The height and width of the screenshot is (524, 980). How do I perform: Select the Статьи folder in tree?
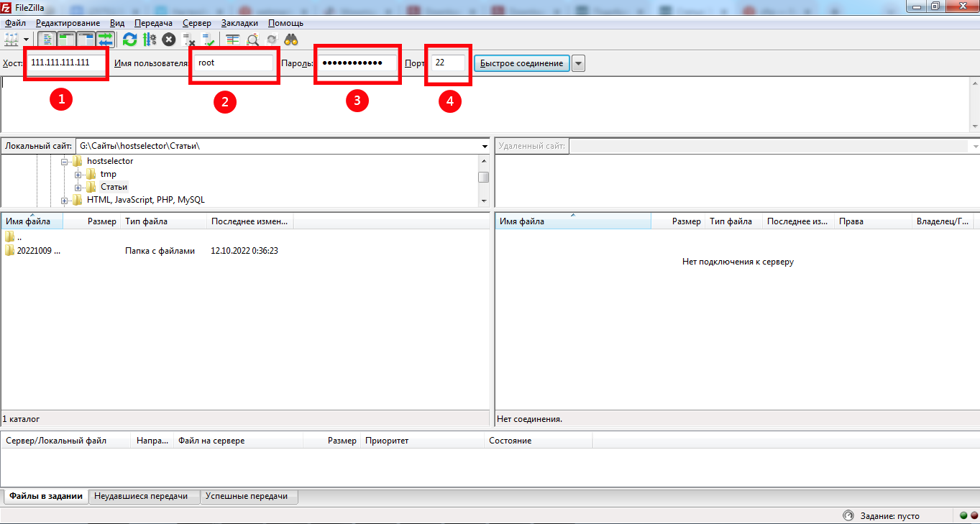tap(114, 187)
